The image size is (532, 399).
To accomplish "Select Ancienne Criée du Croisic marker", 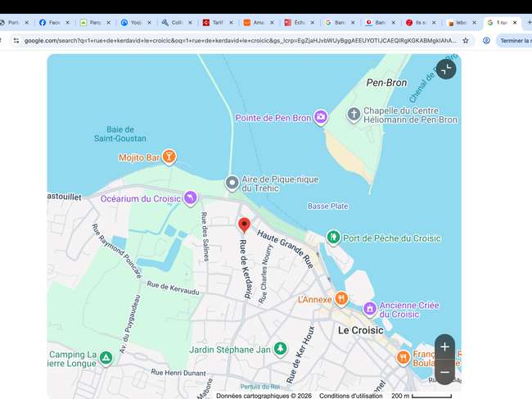I will (x=370, y=309).
